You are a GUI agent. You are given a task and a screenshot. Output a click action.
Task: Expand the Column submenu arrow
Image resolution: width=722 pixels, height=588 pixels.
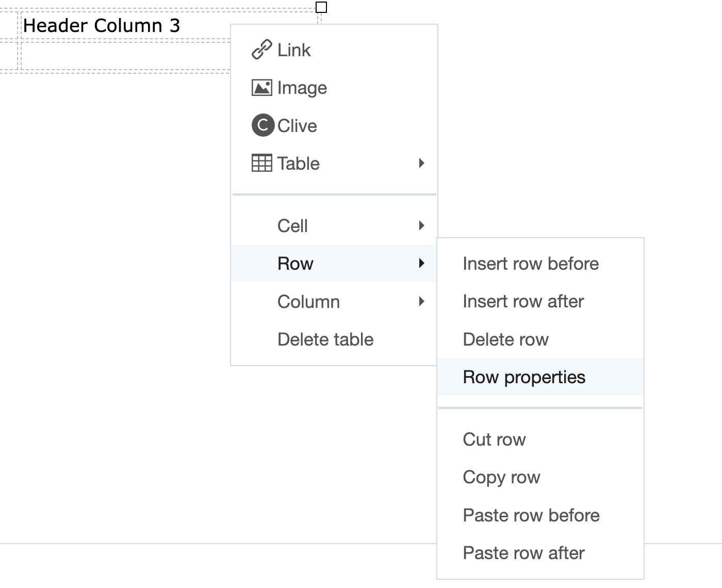[423, 301]
